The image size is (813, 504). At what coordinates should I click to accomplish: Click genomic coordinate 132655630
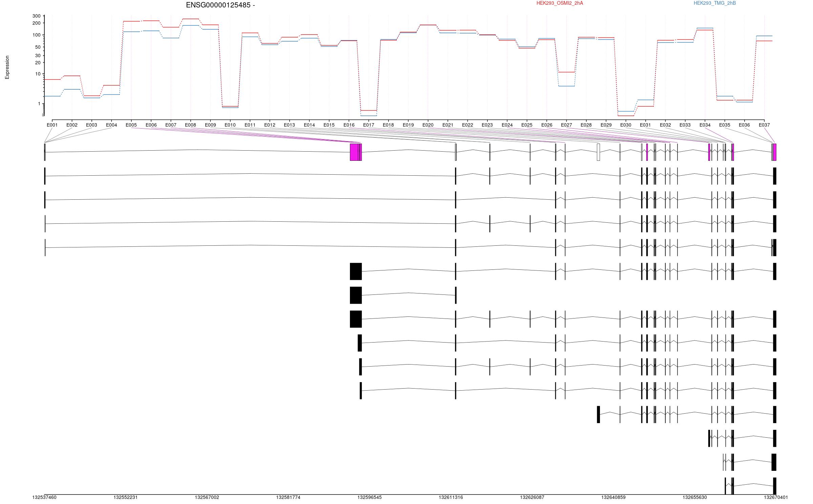tap(695, 497)
